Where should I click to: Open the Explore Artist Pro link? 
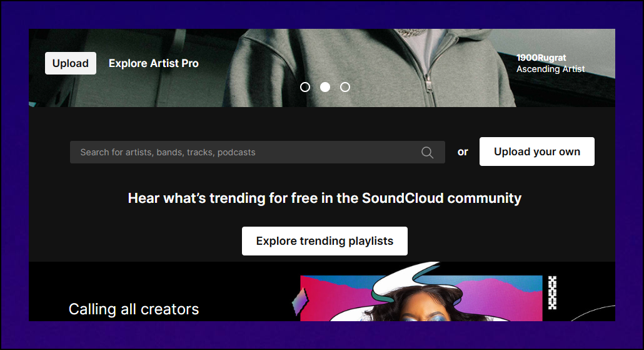coord(154,63)
